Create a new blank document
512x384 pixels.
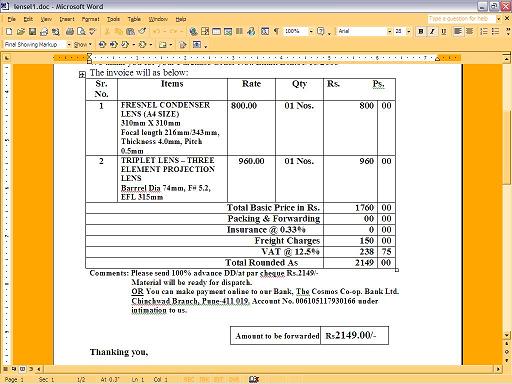tap(9, 31)
